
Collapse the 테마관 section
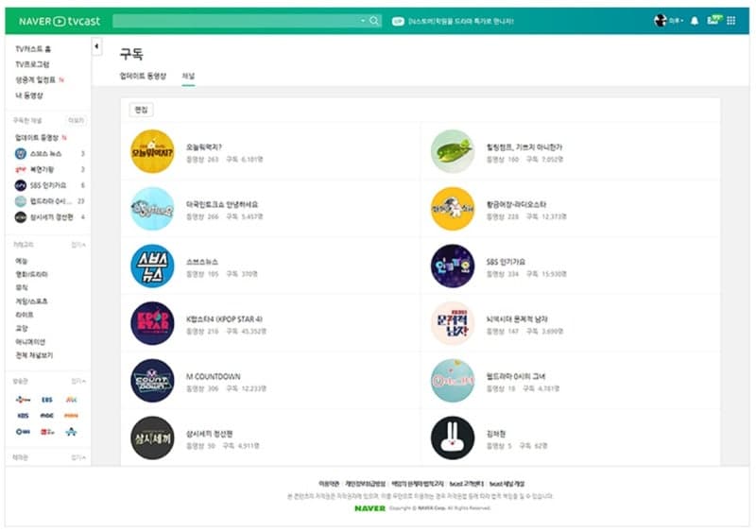click(x=78, y=457)
